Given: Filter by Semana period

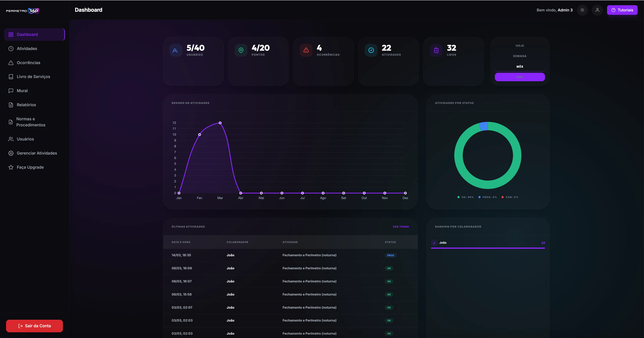Looking at the screenshot, I should 520,56.
